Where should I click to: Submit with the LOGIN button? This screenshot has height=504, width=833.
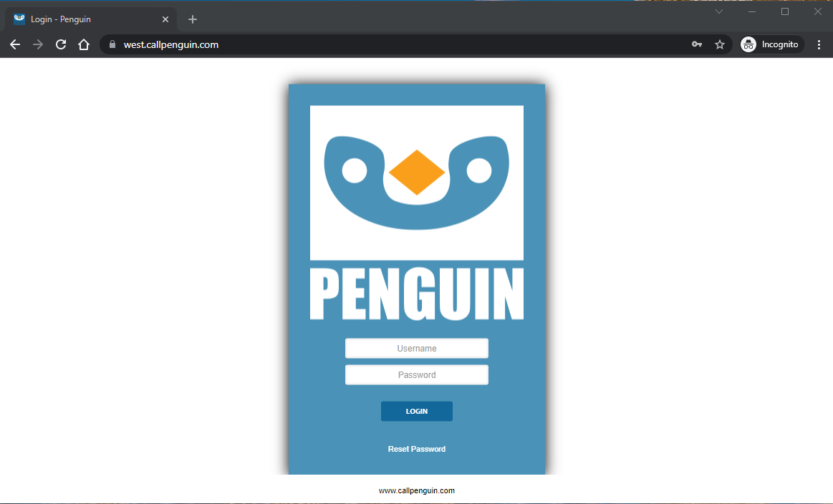click(417, 411)
